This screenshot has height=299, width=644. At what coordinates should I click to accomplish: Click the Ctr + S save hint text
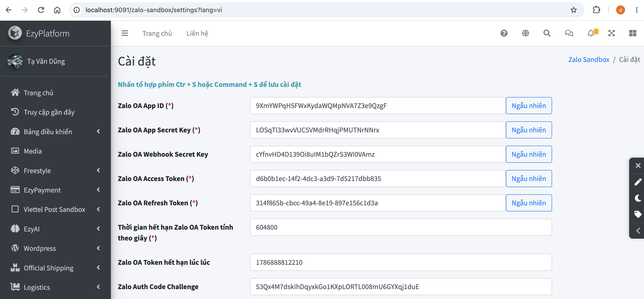(x=210, y=84)
